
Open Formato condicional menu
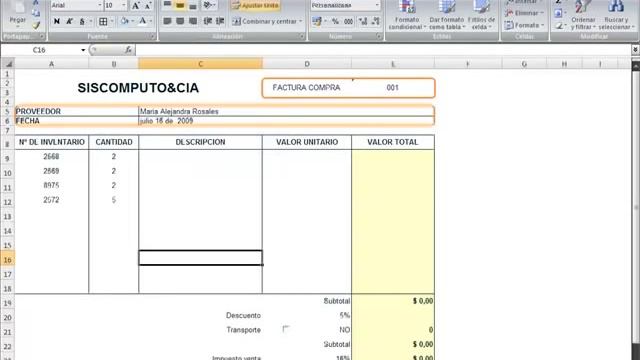[x=407, y=16]
